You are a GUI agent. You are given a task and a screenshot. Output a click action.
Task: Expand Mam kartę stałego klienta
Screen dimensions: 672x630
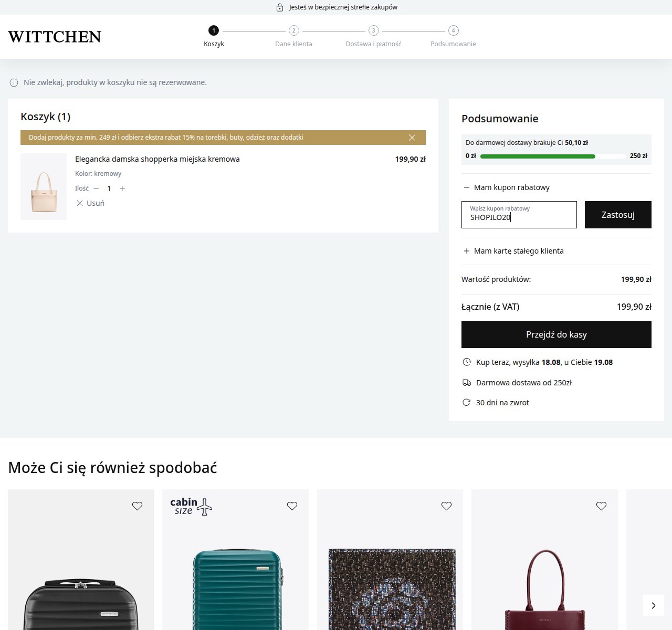point(513,251)
